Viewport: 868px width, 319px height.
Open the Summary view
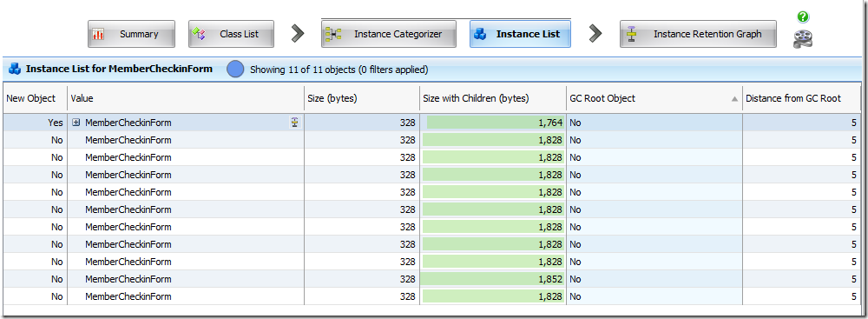(131, 34)
